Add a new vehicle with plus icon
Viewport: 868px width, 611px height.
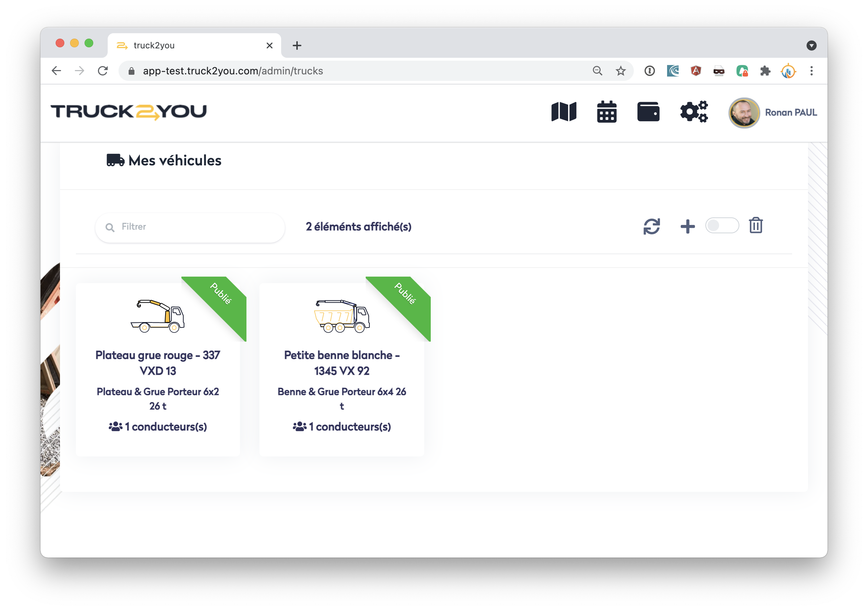[x=687, y=226]
